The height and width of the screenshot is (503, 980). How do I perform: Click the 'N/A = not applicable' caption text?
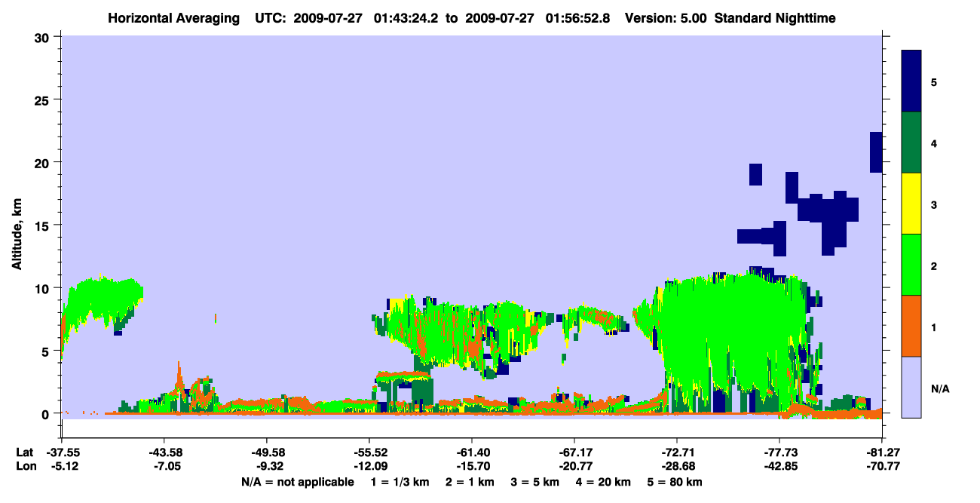[x=298, y=482]
